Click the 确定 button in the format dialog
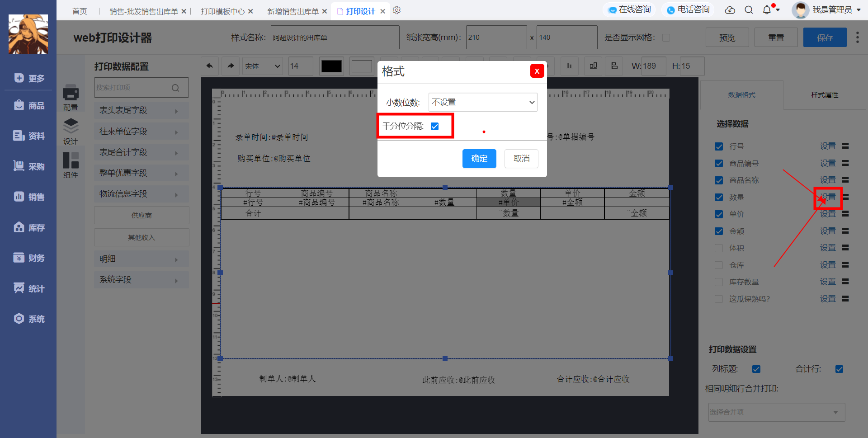The image size is (868, 438). [479, 159]
